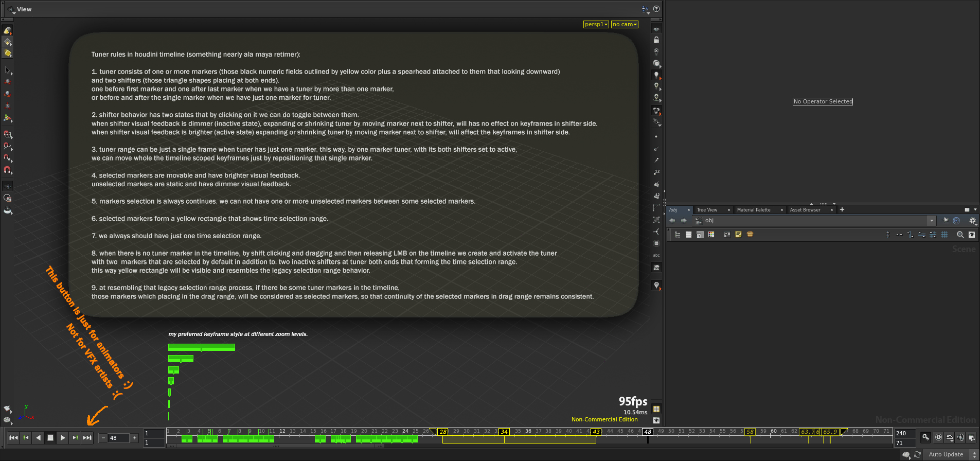Viewport: 980px width, 461px height.
Task: Close the Tree View tab
Action: 729,210
